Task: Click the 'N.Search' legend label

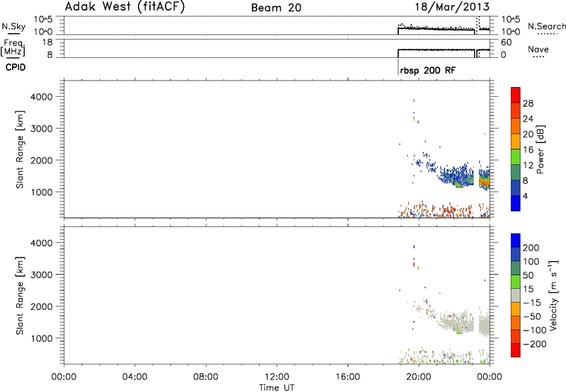Action: pyautogui.click(x=546, y=26)
